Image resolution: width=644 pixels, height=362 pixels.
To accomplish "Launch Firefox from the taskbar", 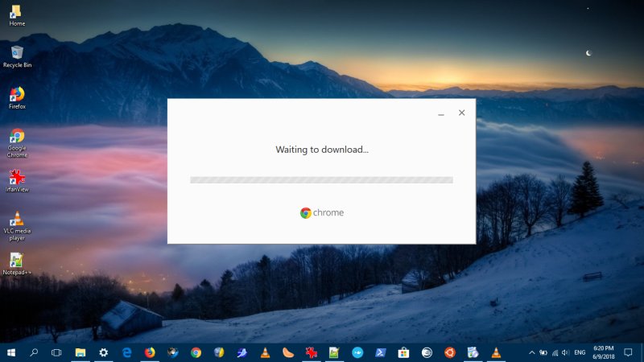I will point(150,352).
